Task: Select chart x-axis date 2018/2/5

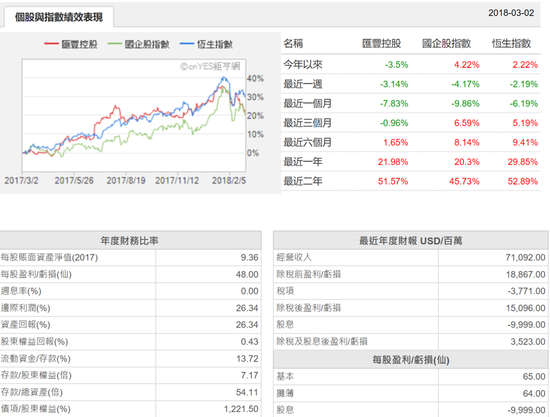Action: 229,181
